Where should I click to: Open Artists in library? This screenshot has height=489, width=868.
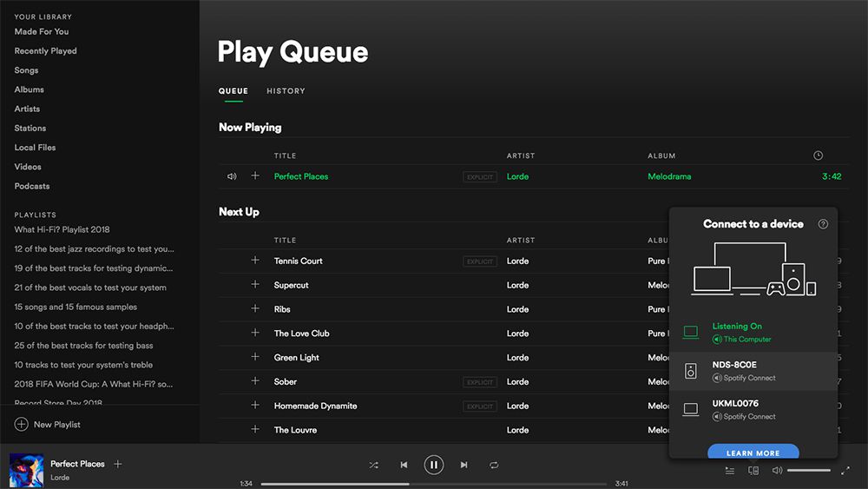pyautogui.click(x=27, y=109)
